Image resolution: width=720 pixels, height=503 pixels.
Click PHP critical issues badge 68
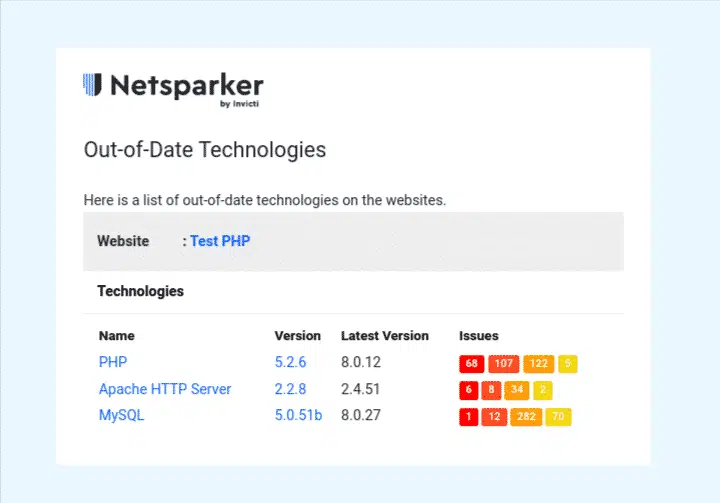click(472, 363)
